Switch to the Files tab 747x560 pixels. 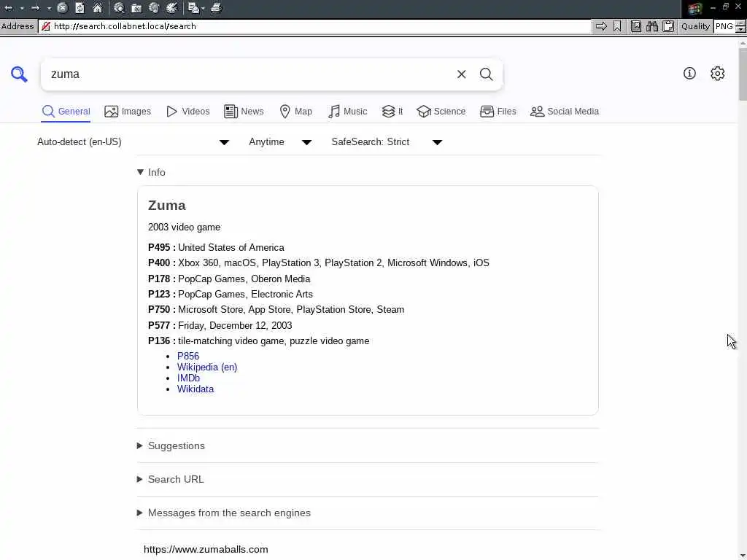click(x=498, y=112)
